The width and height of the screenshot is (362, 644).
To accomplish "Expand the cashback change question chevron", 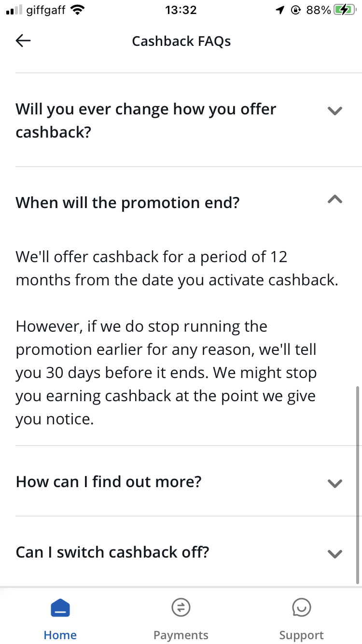I will (334, 111).
